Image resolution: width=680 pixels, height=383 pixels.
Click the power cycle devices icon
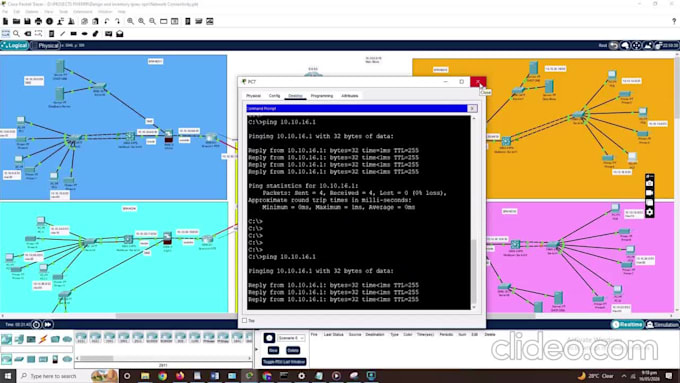(36, 324)
